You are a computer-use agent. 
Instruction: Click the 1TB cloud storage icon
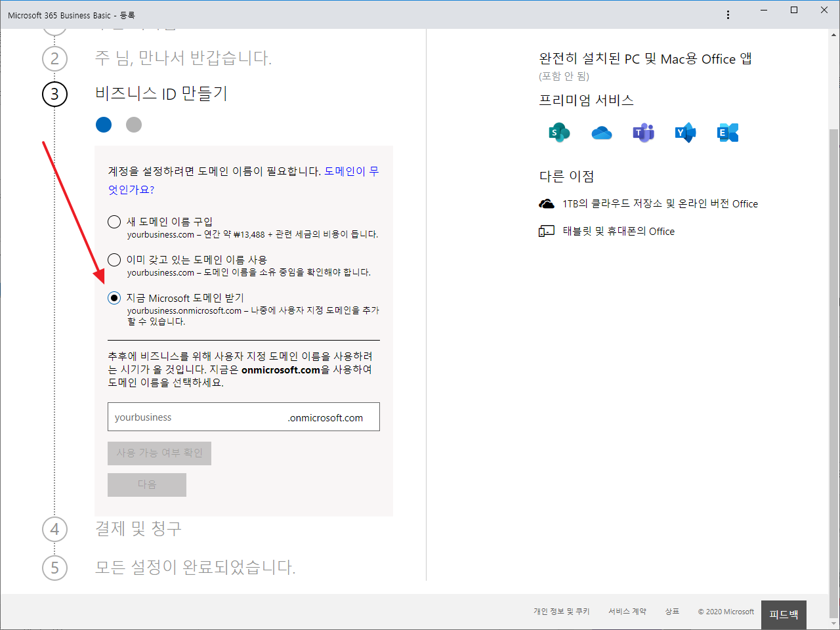547,204
